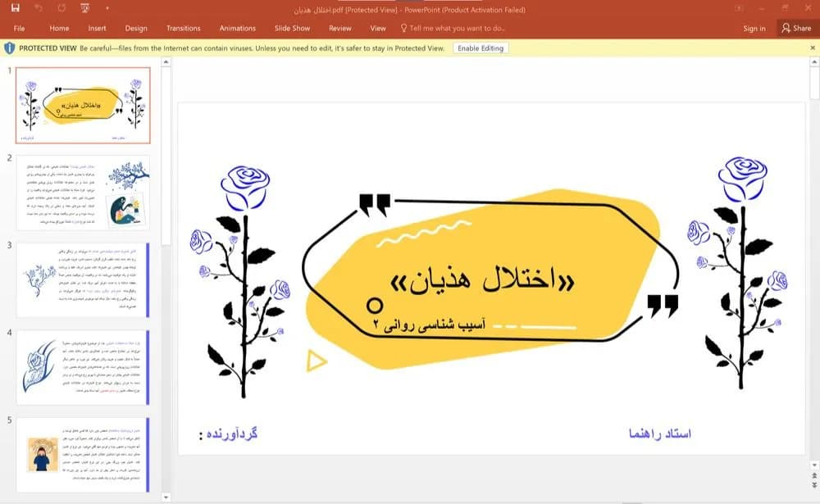
Task: Click the small circle shape near the subtitle
Action: [x=375, y=305]
